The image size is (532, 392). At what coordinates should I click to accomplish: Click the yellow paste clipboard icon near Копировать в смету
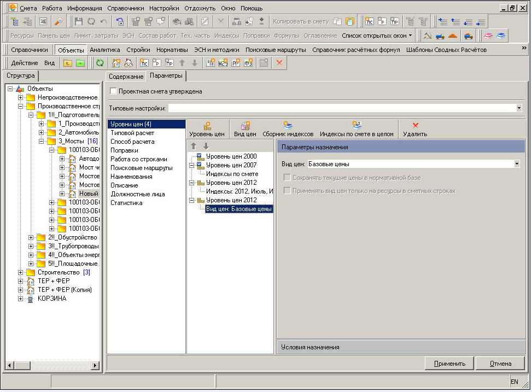[x=349, y=22]
